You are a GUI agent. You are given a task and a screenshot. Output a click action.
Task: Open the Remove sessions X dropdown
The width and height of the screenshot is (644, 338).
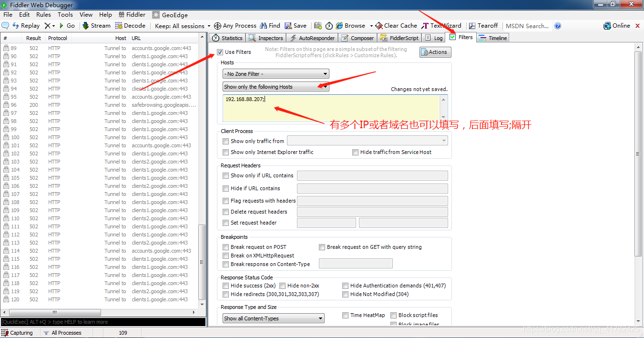pos(50,26)
